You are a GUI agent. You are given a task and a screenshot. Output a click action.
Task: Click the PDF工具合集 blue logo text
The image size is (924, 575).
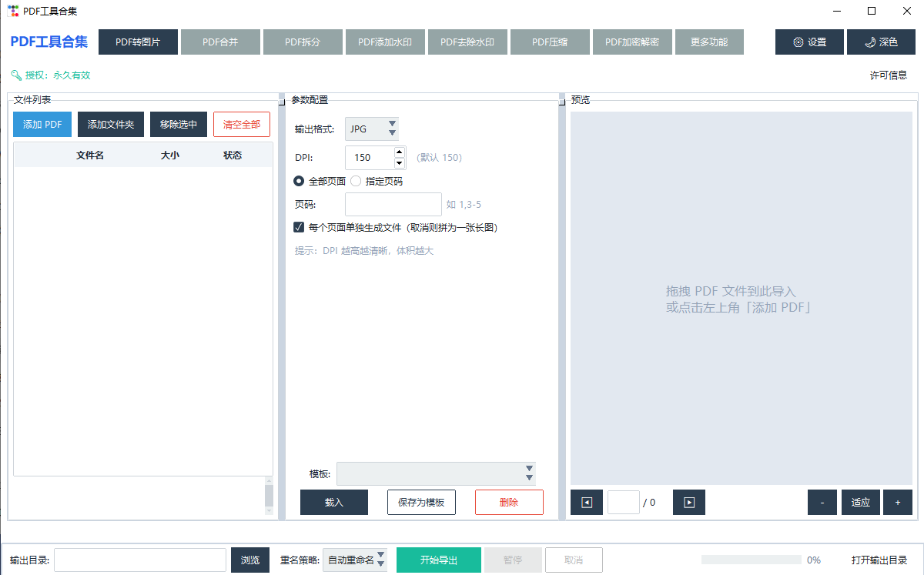click(49, 42)
